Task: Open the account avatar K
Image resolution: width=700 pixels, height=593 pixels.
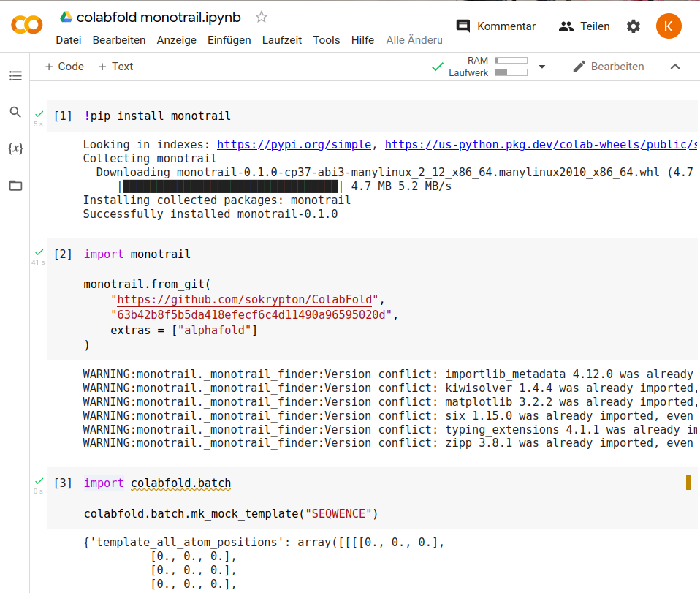Action: [x=669, y=26]
